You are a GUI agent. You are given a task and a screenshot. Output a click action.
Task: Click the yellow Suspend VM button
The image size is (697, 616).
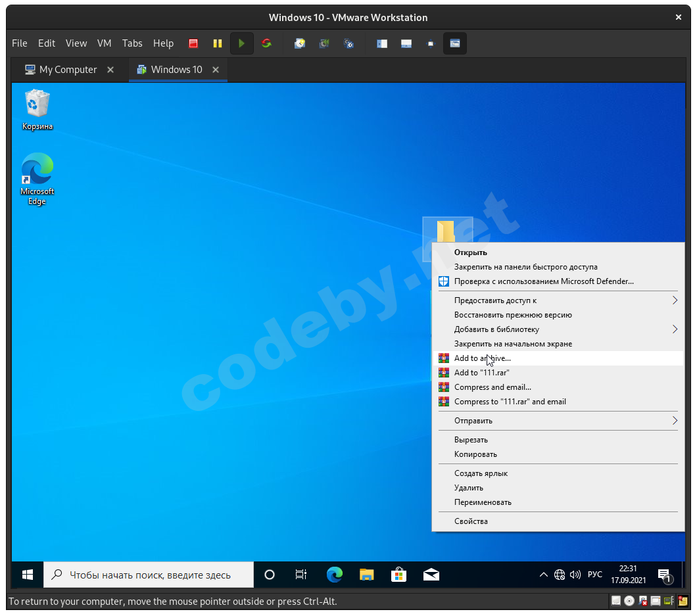tap(218, 43)
